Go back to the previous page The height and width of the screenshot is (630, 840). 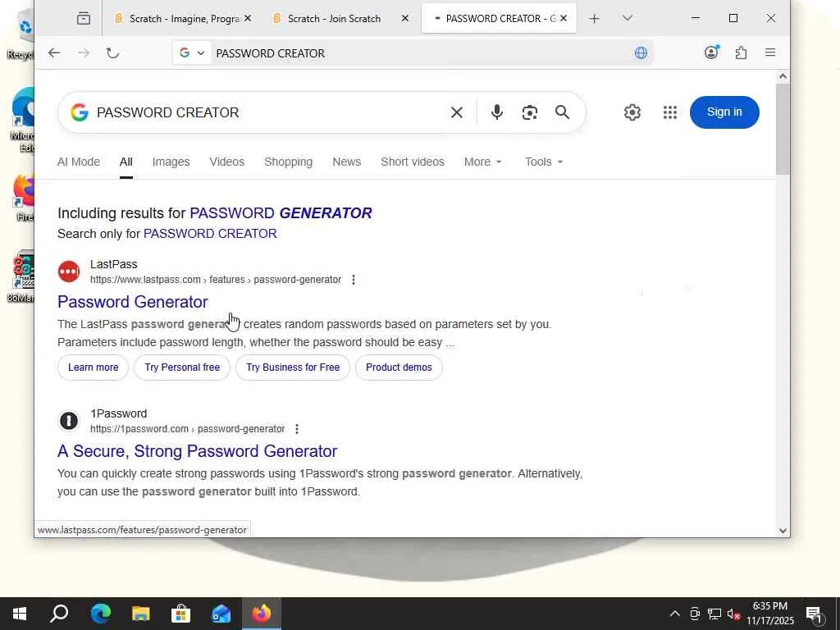tap(53, 53)
